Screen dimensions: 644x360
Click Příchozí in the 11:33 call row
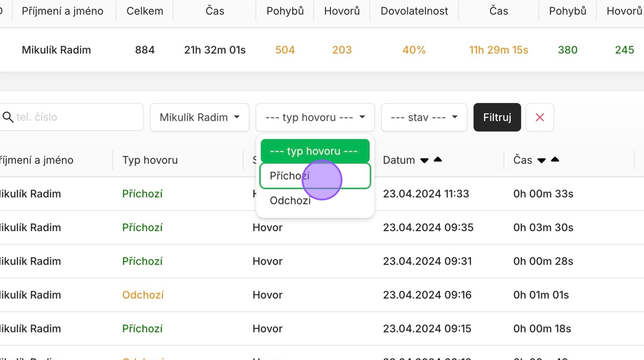142,194
